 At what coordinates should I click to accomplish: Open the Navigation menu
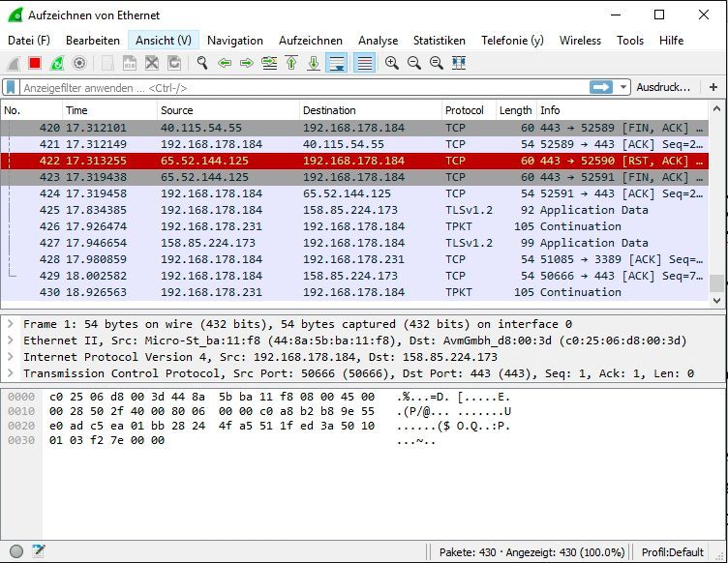[x=235, y=41]
